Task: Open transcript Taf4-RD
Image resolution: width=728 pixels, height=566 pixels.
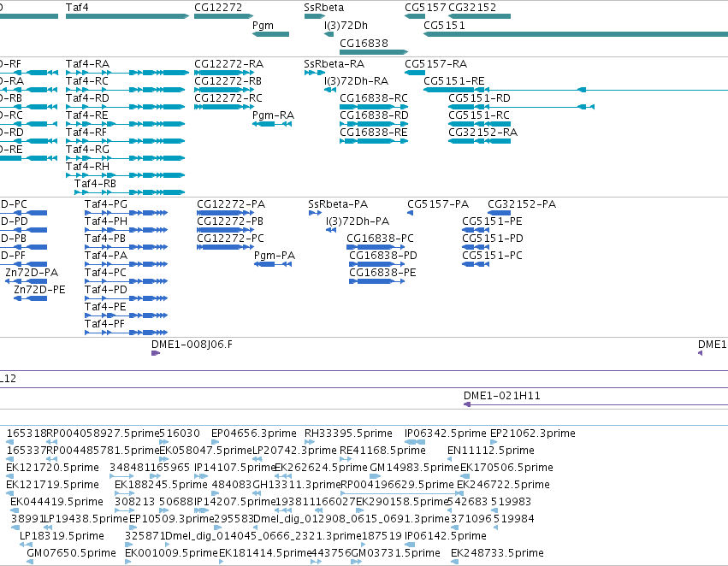Action: click(88, 98)
